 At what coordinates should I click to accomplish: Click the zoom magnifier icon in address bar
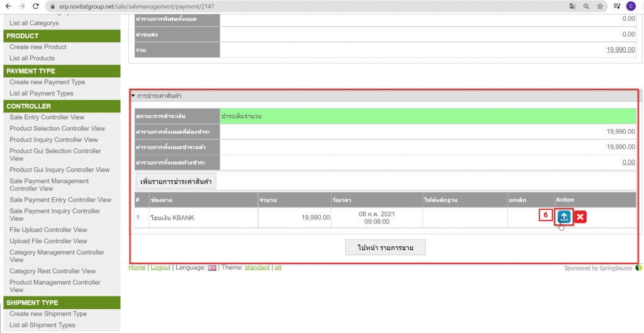(586, 6)
